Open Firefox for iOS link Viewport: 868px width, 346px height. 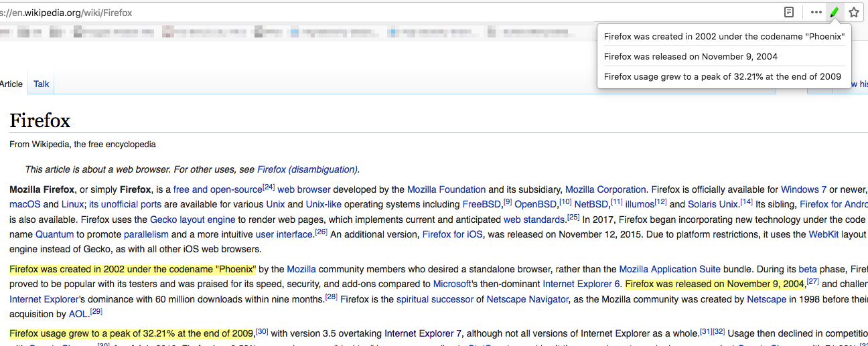pyautogui.click(x=452, y=234)
